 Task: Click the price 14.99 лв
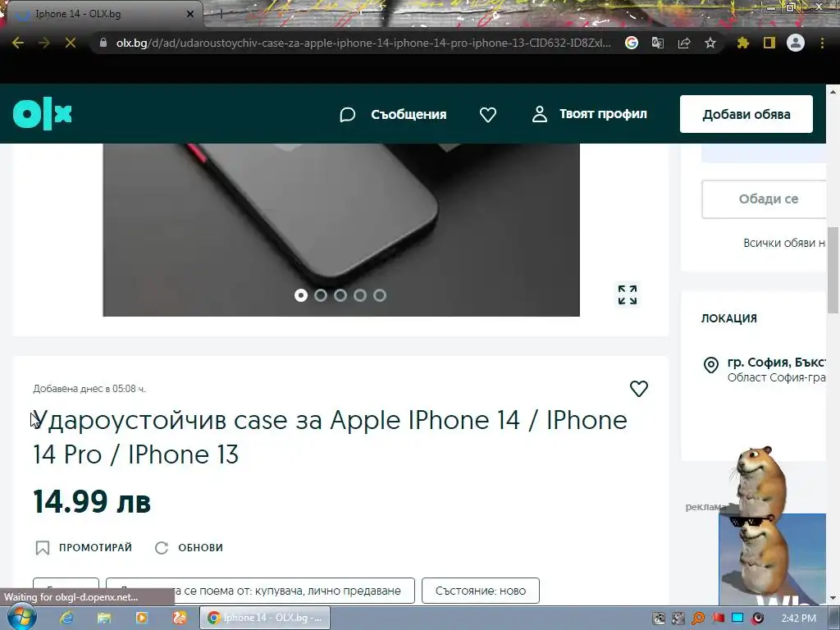pos(92,502)
